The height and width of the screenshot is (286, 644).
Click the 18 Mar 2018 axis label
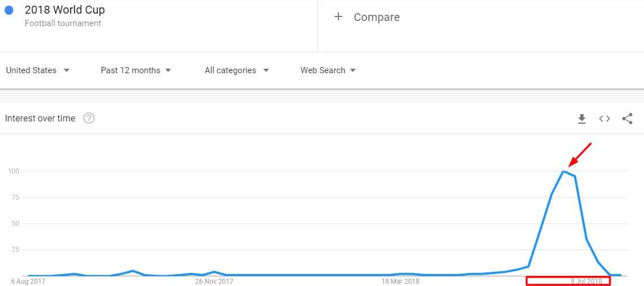(x=400, y=281)
